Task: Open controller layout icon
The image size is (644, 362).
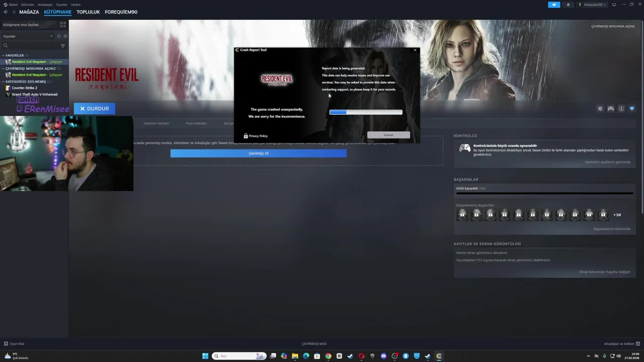Action: [x=611, y=109]
